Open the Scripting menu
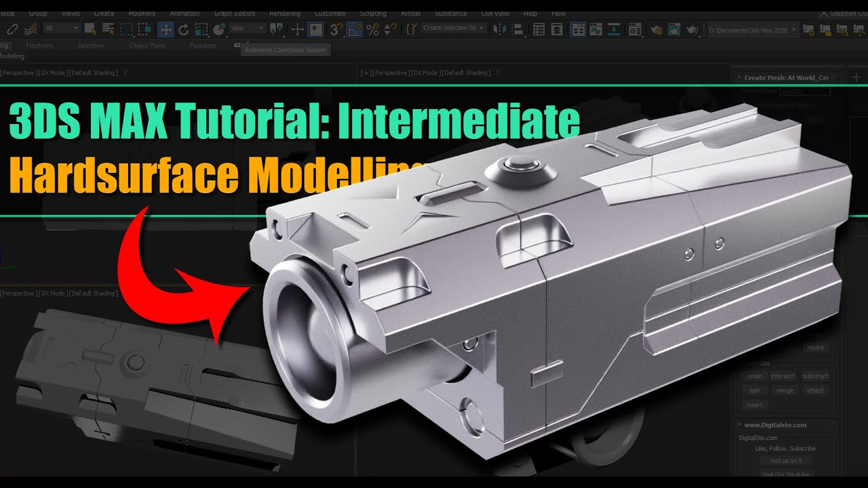Screen dimensions: 868x488 373,14
